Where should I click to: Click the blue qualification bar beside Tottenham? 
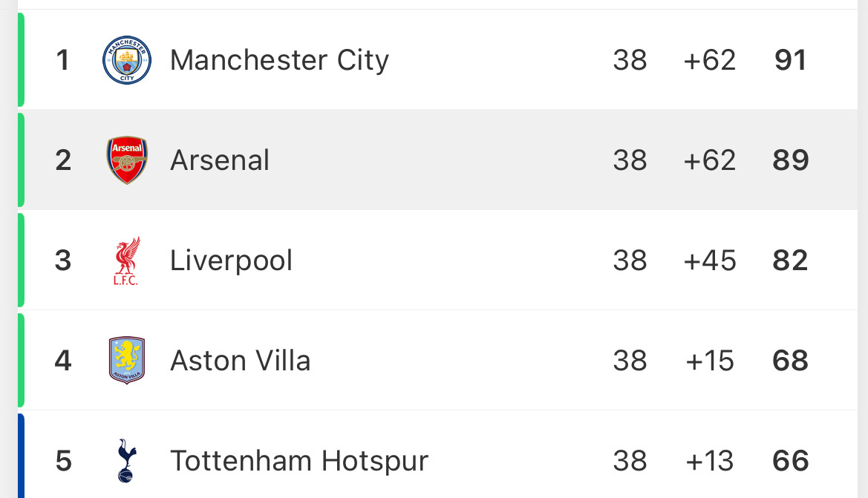(21, 456)
